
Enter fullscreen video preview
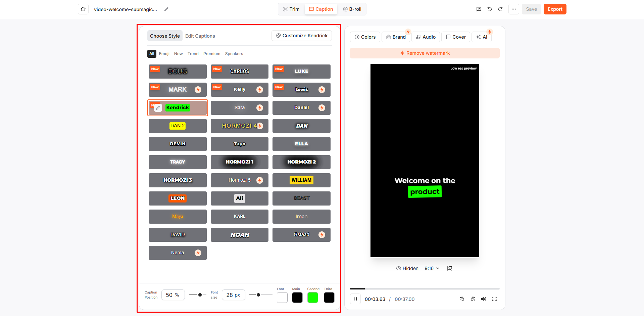[x=494, y=299]
